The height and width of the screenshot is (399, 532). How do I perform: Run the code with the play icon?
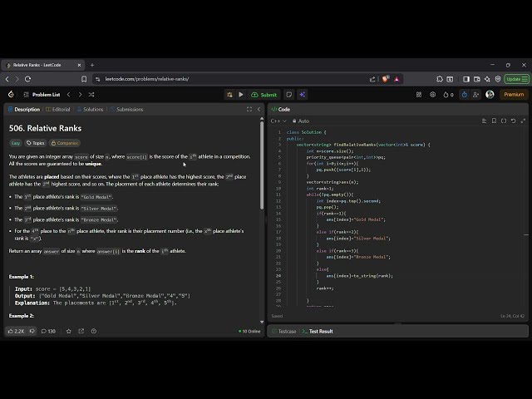241,95
